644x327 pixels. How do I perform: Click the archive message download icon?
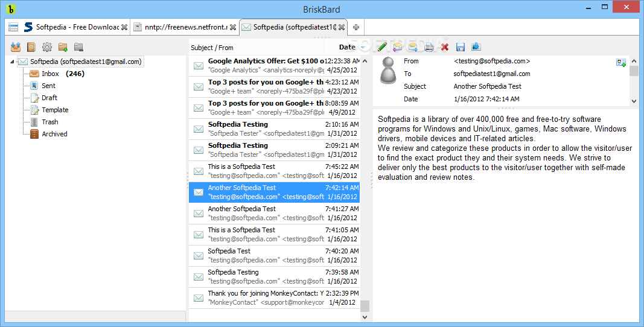[x=476, y=47]
